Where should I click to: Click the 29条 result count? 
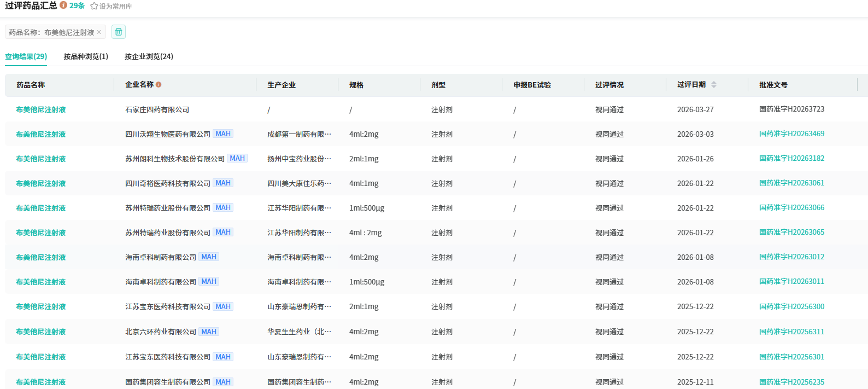pyautogui.click(x=77, y=5)
